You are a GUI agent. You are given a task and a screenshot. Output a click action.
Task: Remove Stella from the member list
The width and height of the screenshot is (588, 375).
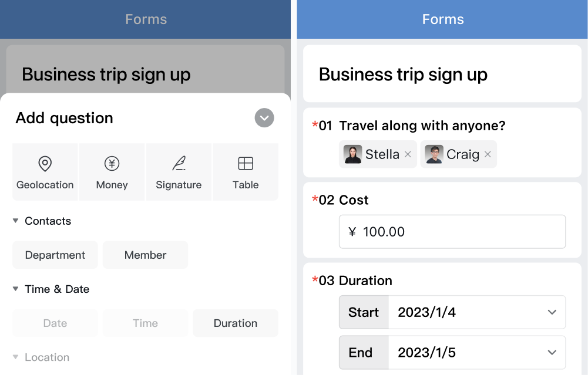point(408,154)
